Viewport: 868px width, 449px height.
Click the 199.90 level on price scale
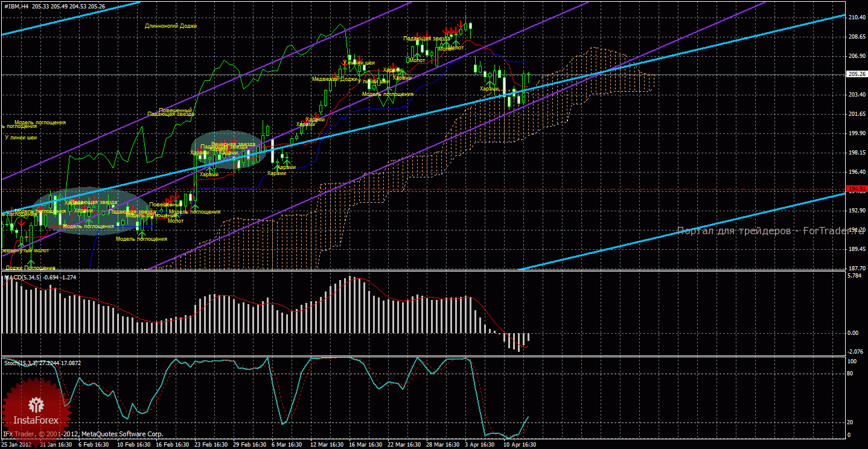(857, 133)
